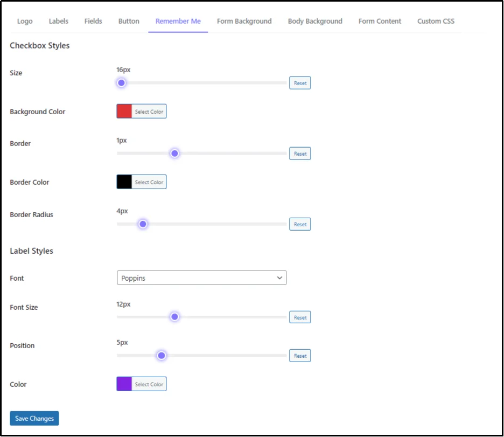Select the Remember Me tab

pyautogui.click(x=178, y=21)
